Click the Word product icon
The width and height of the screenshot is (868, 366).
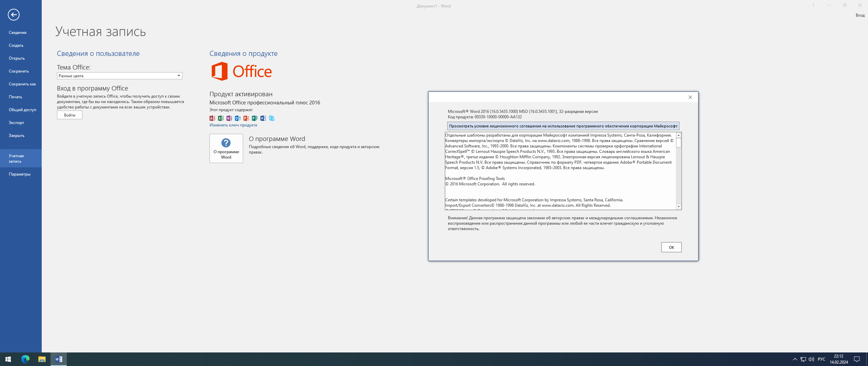tap(263, 118)
